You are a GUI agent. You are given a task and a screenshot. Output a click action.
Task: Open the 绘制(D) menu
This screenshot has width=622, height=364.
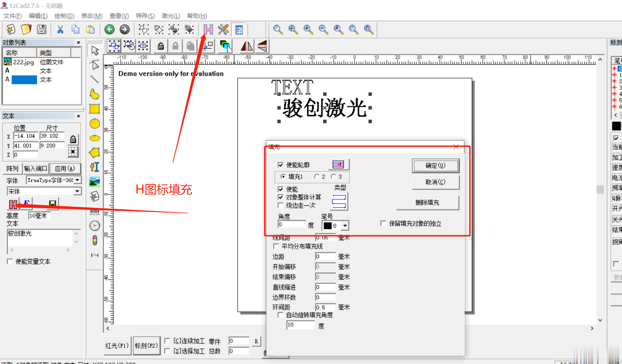click(64, 16)
